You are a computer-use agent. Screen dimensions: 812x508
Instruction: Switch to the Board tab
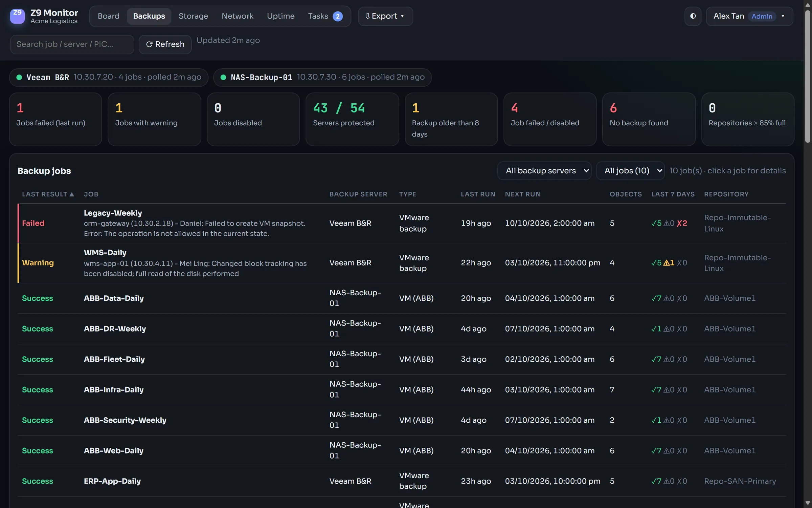pos(109,16)
